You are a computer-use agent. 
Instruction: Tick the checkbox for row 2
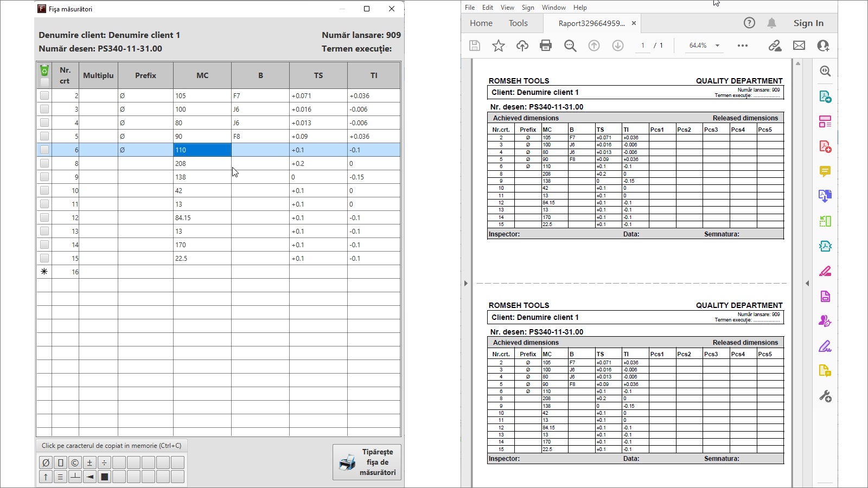[44, 95]
